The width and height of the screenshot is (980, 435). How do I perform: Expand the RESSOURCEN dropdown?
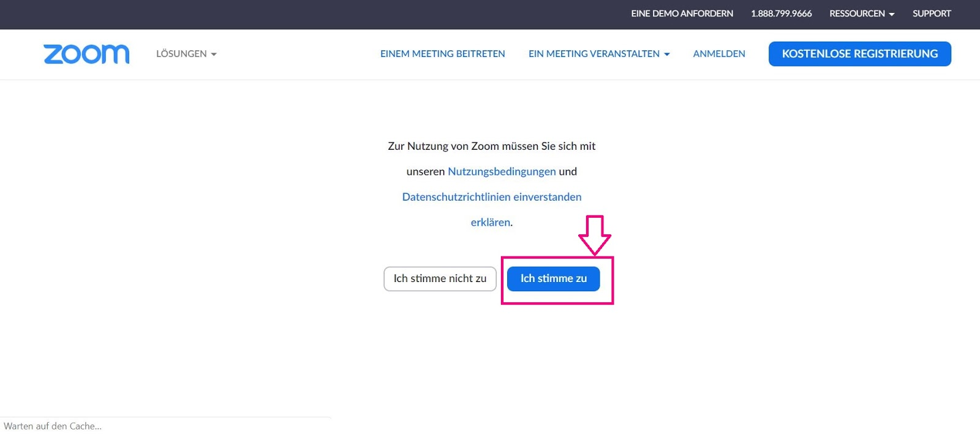[862, 13]
